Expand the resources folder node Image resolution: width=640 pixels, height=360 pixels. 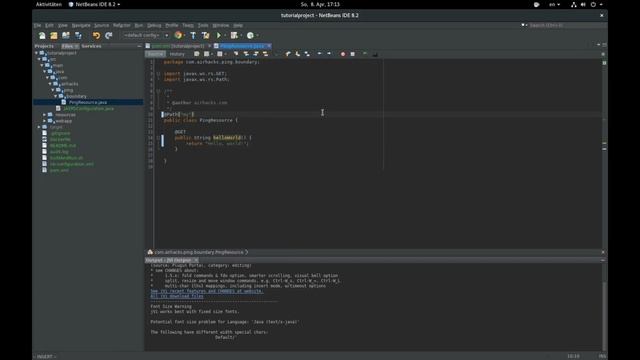coord(45,115)
